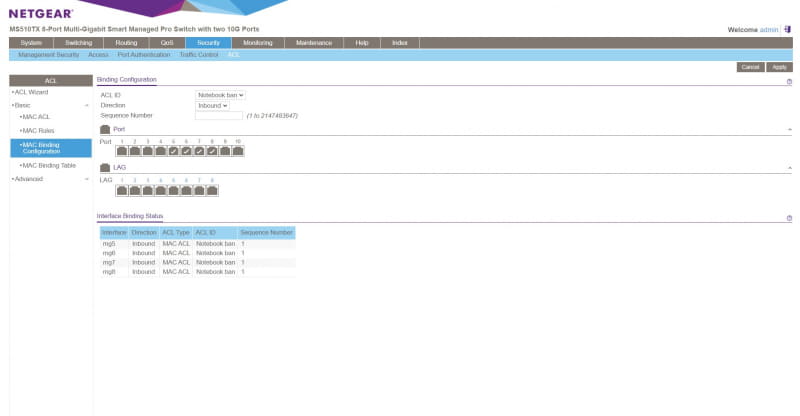Screen dimensions: 800x416
Task: Select LAG 8 port icon
Action: pos(212,191)
